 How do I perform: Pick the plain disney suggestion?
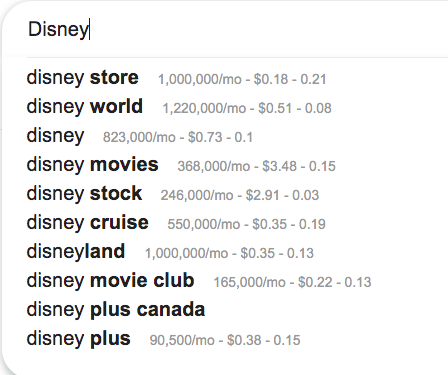click(55, 136)
